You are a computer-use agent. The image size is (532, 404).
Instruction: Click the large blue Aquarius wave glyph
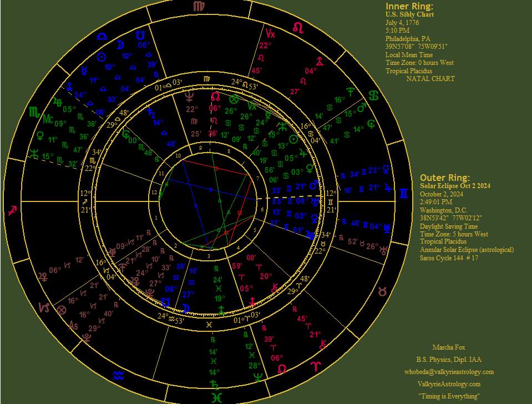pyautogui.click(x=118, y=376)
